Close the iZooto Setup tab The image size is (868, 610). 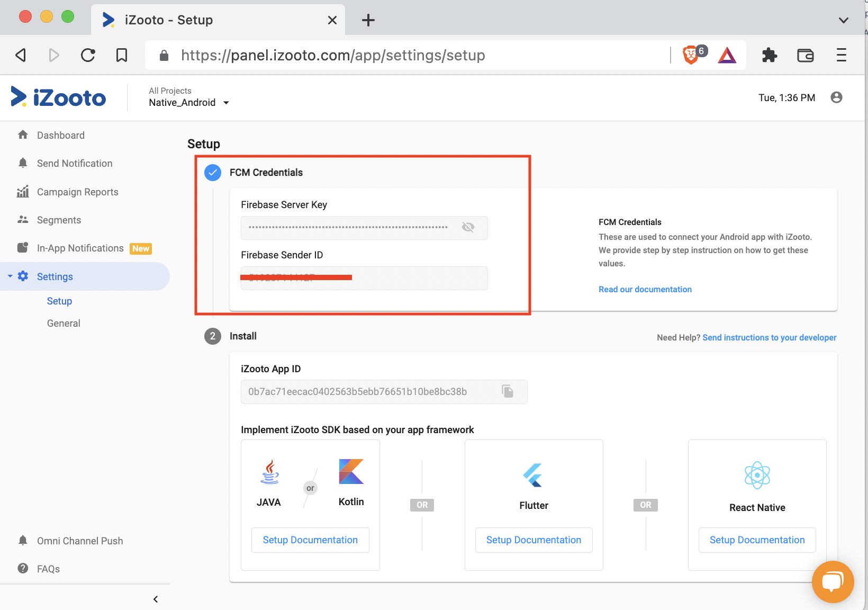click(332, 20)
